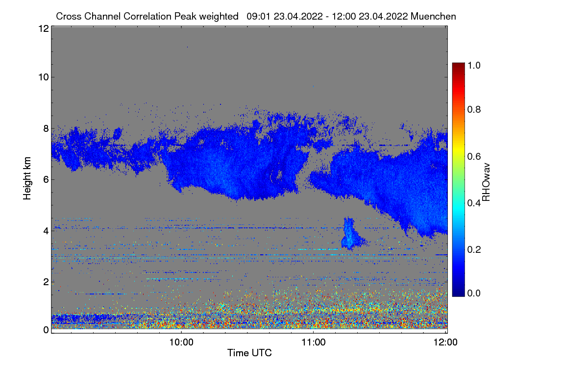
Task: Click the colorbar value '0.0'
Action: (474, 293)
